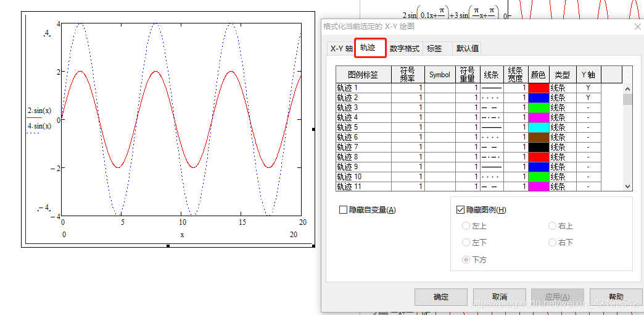The image size is (644, 315).
Task: Select the 左上 legend position radio
Action: coord(466,226)
